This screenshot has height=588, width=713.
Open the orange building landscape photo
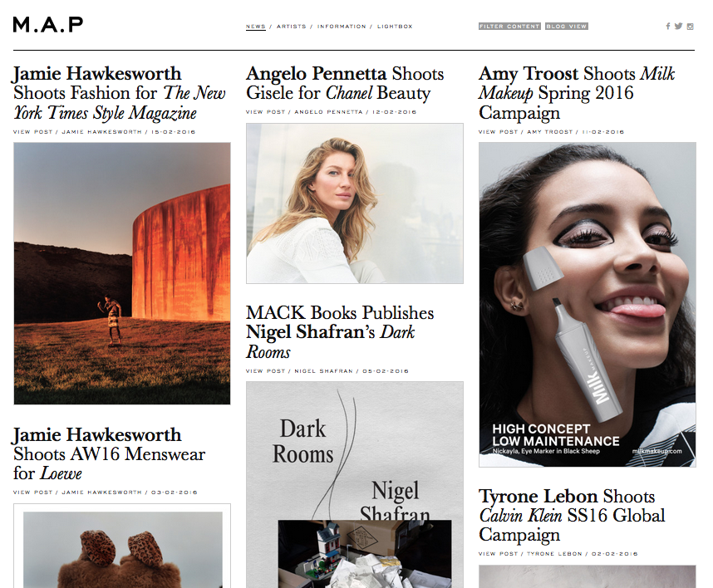pos(122,273)
